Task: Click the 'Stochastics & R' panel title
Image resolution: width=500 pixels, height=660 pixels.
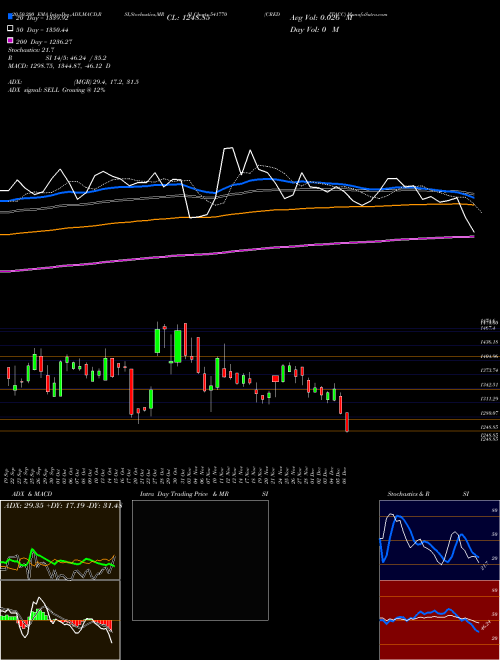Action: pos(408,494)
